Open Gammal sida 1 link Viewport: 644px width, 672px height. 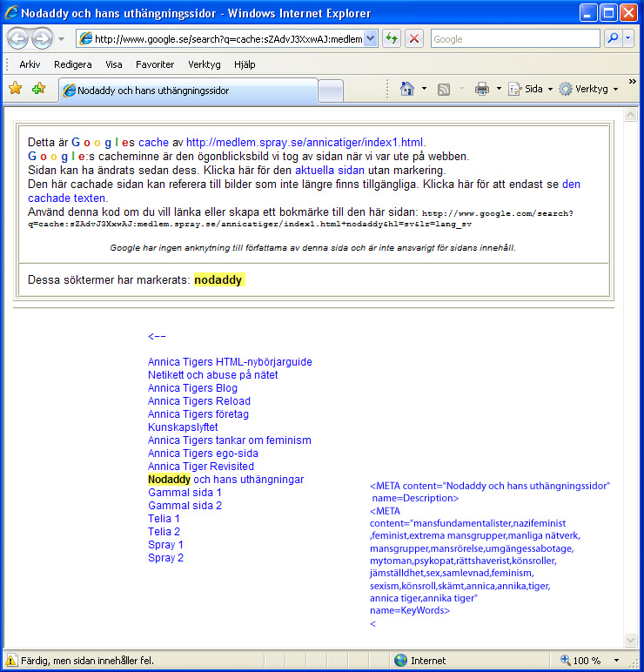coord(184,493)
